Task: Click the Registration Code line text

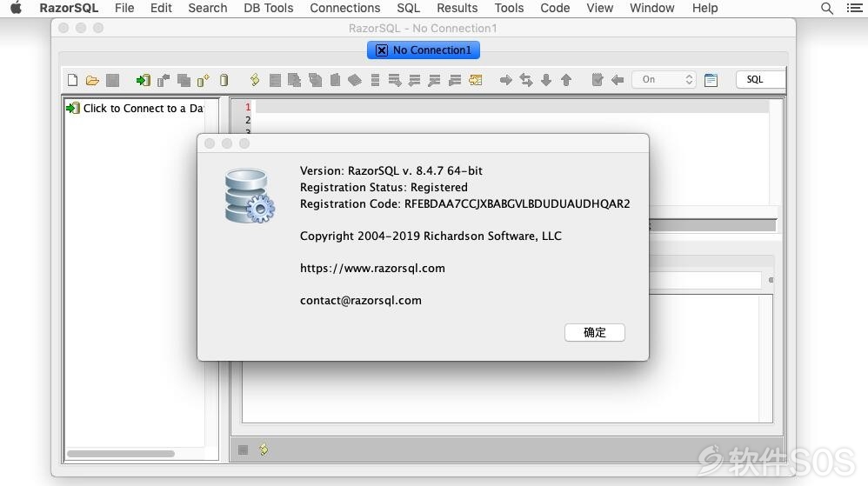Action: click(465, 203)
